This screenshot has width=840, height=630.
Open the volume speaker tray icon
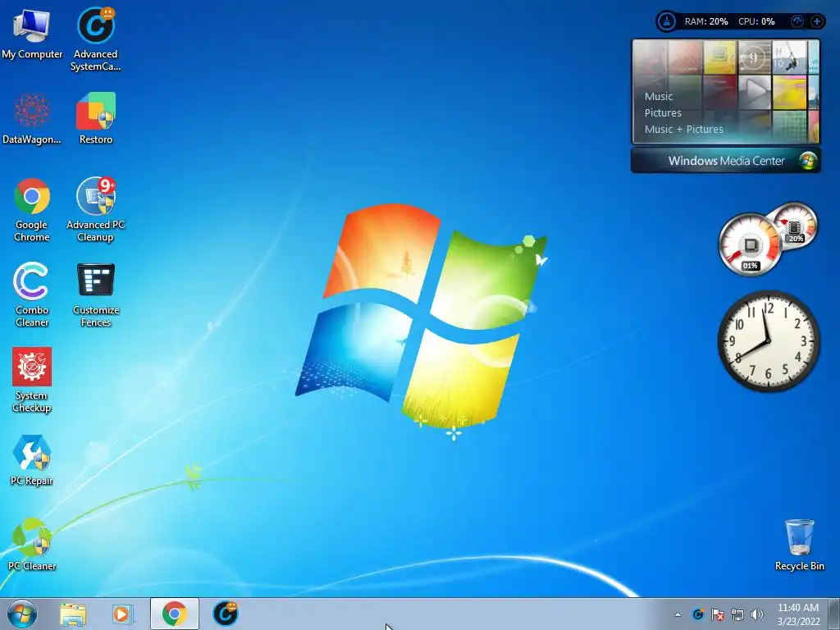(756, 614)
